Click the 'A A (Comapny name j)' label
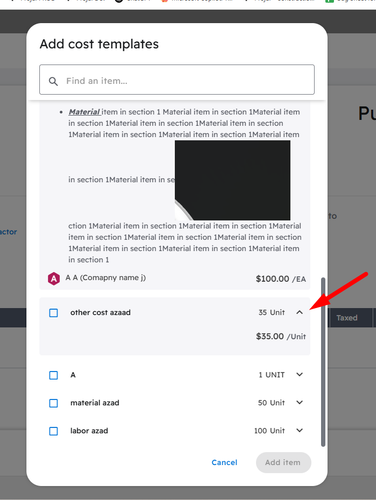The height and width of the screenshot is (500, 376). (x=106, y=278)
